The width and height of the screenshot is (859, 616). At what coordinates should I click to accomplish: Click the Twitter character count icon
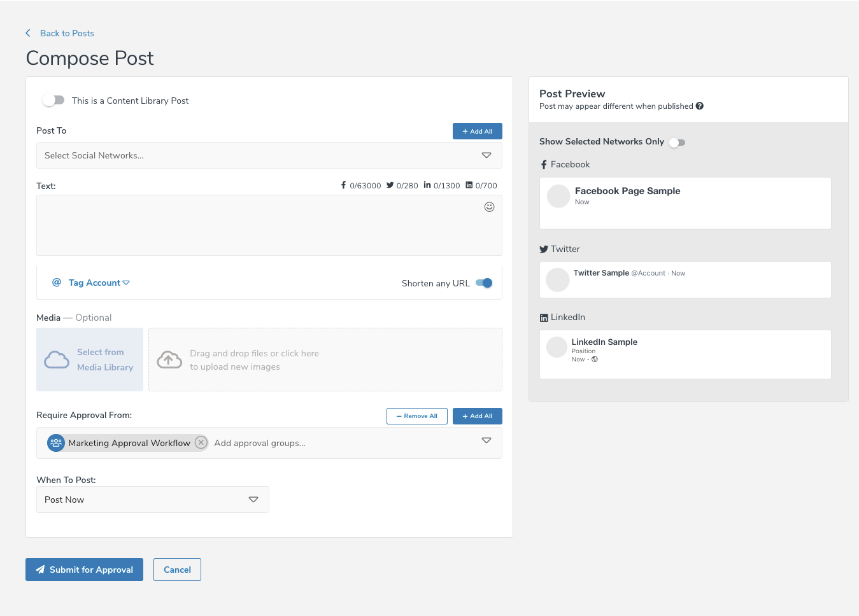390,185
